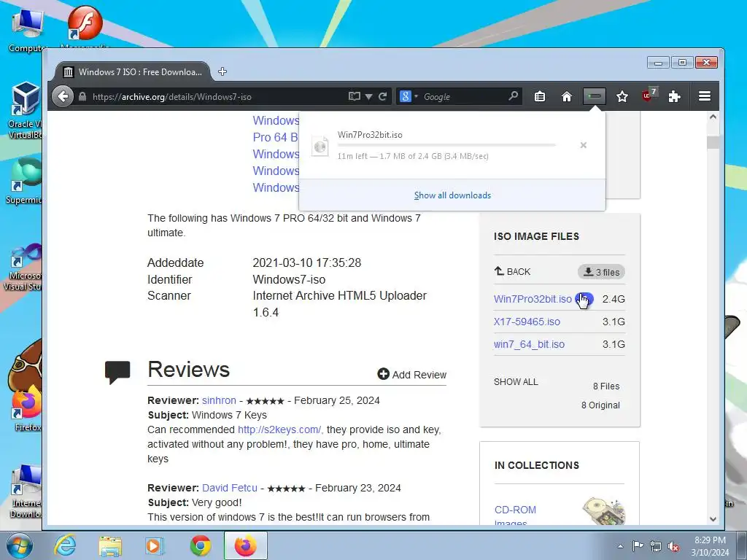
Task: Click the page scroll-up arrow
Action: [x=713, y=117]
